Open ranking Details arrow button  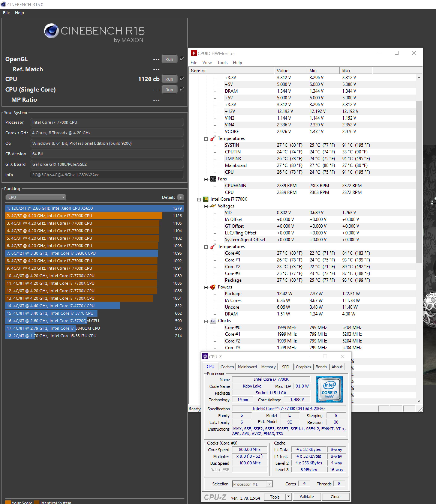coord(181,197)
